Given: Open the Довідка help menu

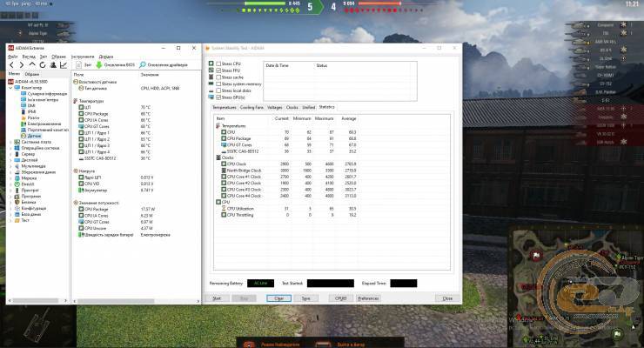Looking at the screenshot, I should click(106, 57).
